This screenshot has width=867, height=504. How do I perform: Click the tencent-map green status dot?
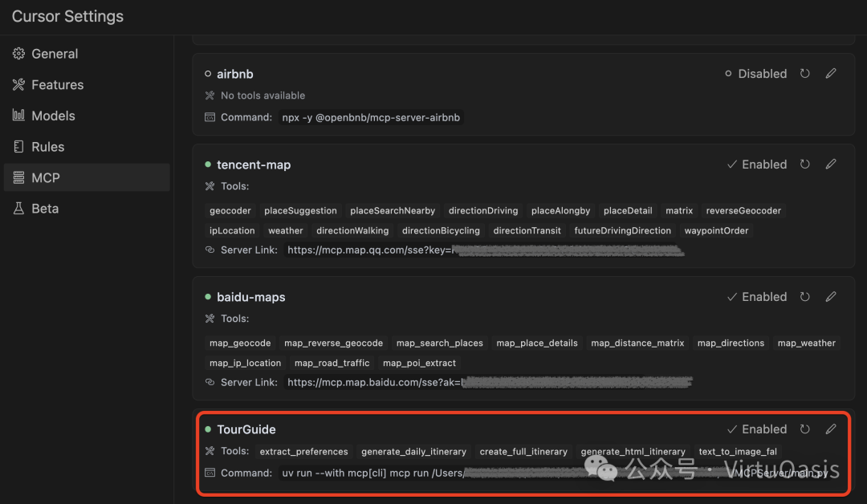click(208, 165)
